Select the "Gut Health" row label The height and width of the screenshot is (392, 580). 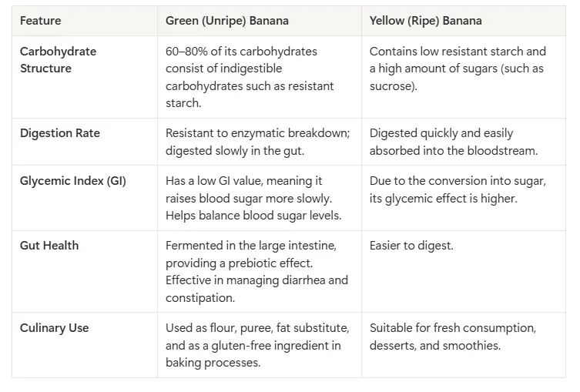(x=49, y=246)
